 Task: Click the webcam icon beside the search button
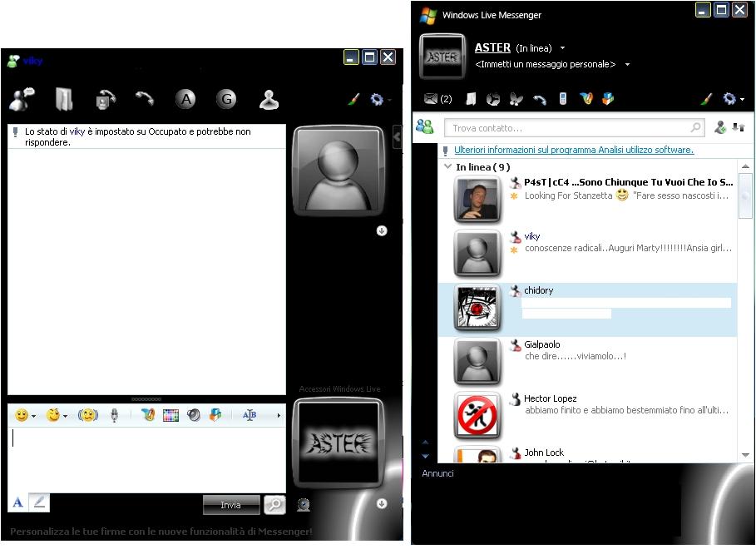click(304, 504)
